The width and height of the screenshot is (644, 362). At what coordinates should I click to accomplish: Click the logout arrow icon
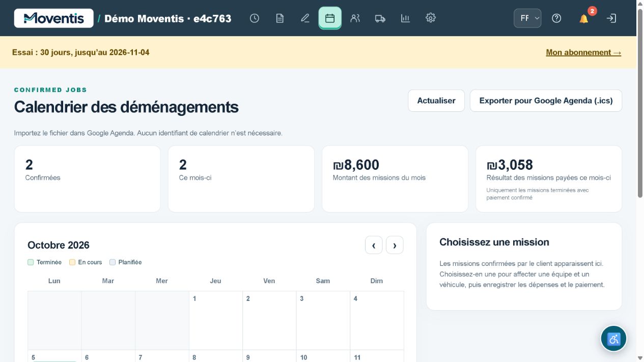(x=611, y=18)
